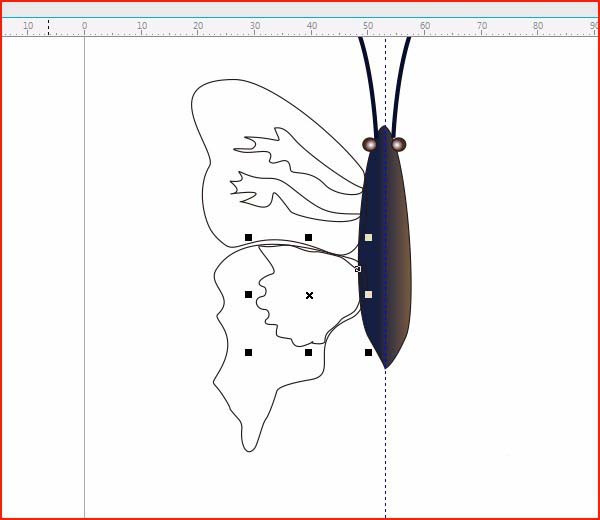Click the ruler mark labeled 0

[x=85, y=26]
